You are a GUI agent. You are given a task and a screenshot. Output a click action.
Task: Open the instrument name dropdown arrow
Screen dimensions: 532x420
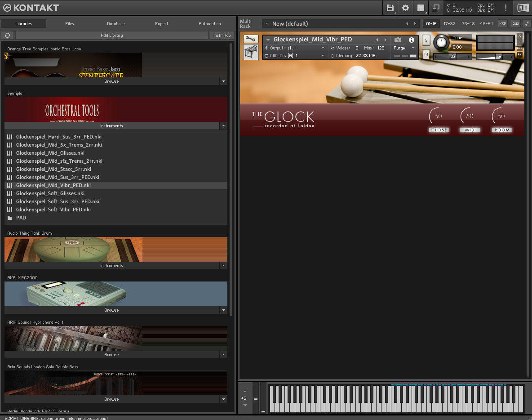coord(268,40)
